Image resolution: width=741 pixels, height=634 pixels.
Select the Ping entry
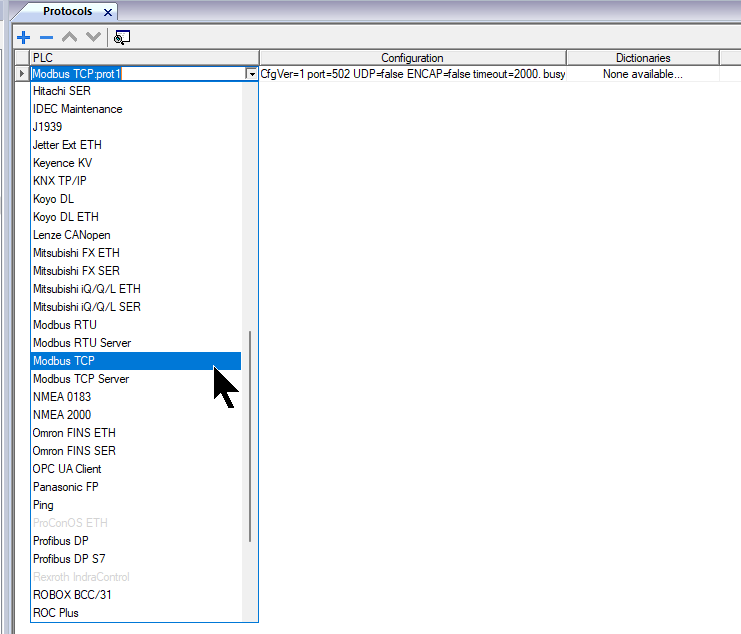pyautogui.click(x=136, y=505)
